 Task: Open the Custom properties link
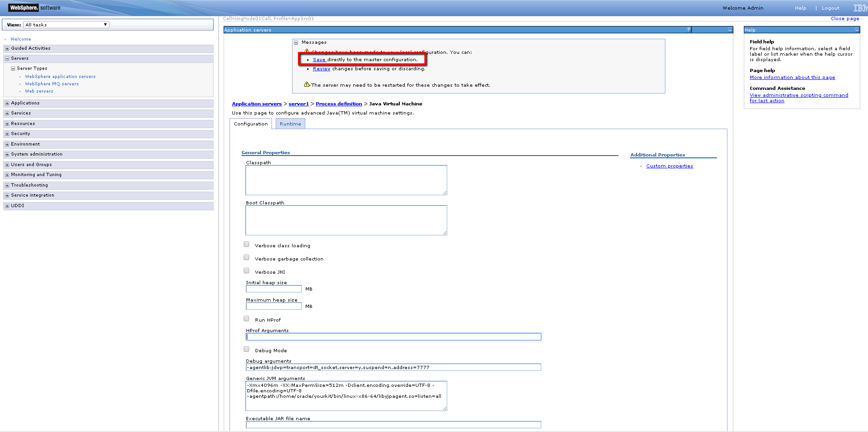(669, 166)
